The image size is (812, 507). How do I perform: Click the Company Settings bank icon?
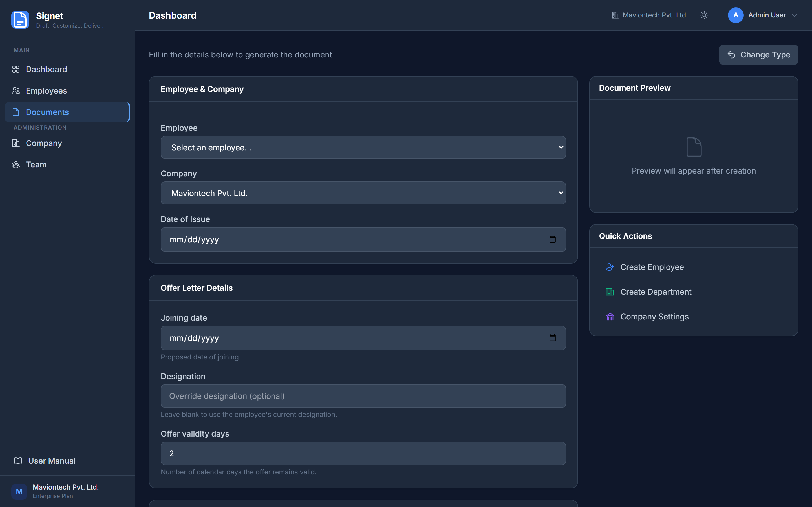610,317
